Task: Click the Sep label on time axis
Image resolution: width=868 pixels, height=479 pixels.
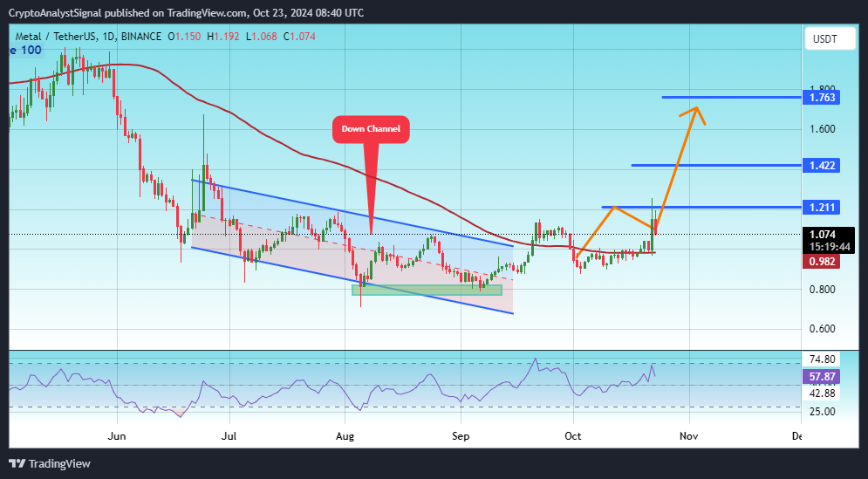Action: point(461,436)
